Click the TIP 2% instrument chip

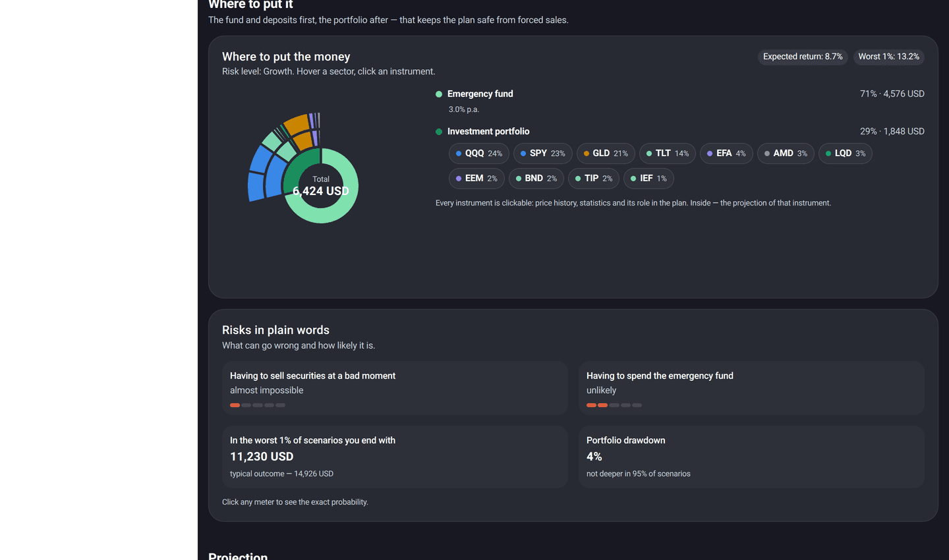click(594, 179)
